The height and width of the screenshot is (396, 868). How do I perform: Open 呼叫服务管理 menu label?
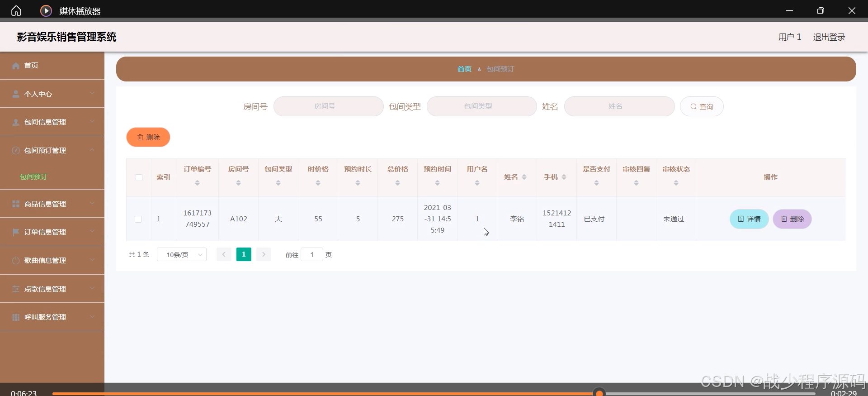coord(45,317)
